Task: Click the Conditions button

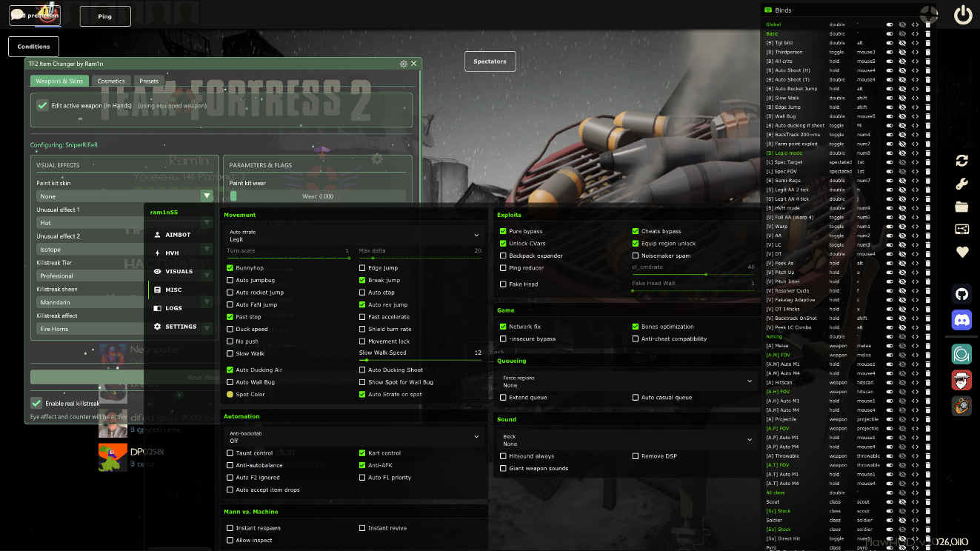Action: click(x=34, y=46)
